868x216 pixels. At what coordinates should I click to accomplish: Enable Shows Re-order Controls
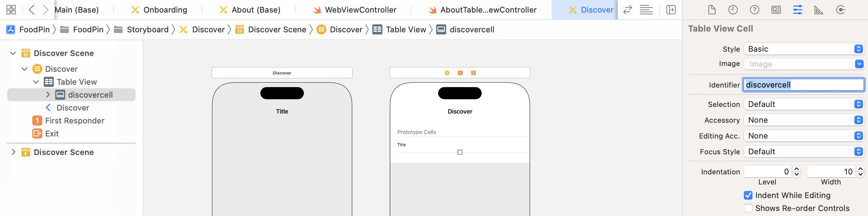tap(748, 208)
